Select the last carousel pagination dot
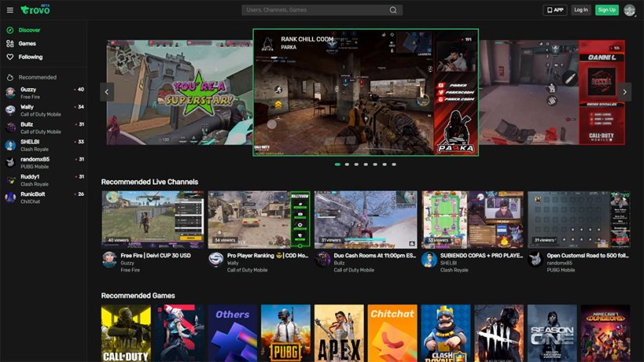Screen dimensions: 644x362 tap(393, 165)
